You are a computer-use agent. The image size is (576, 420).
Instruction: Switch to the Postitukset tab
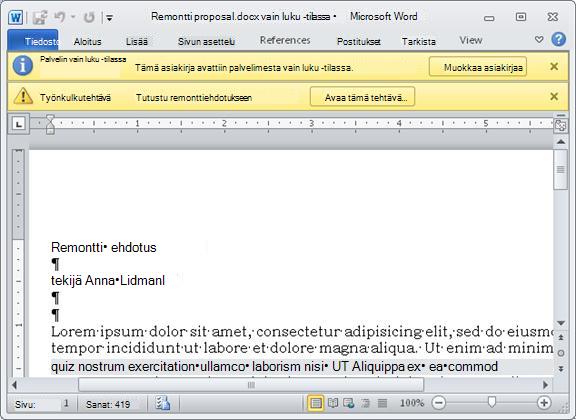(359, 42)
